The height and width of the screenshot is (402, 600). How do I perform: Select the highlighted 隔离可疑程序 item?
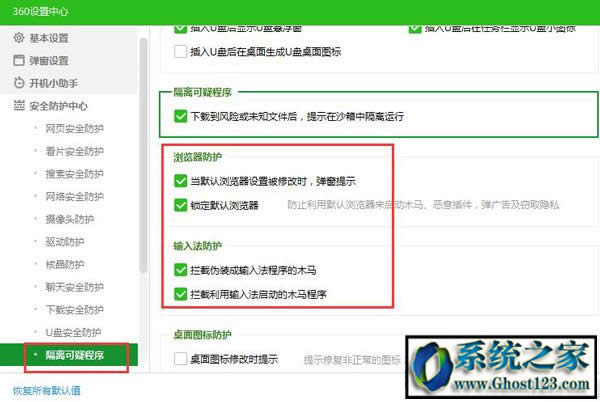point(74,355)
